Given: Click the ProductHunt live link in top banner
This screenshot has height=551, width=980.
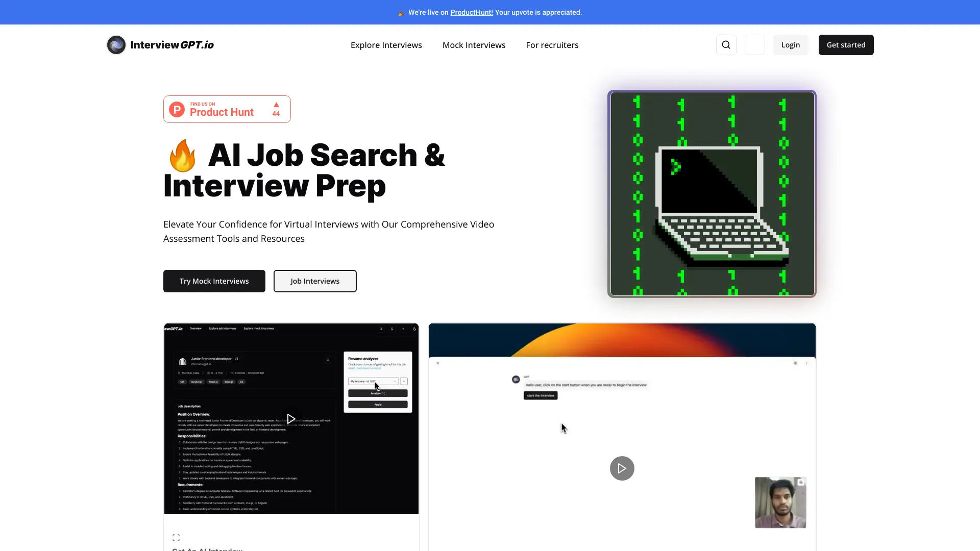Looking at the screenshot, I should point(471,12).
